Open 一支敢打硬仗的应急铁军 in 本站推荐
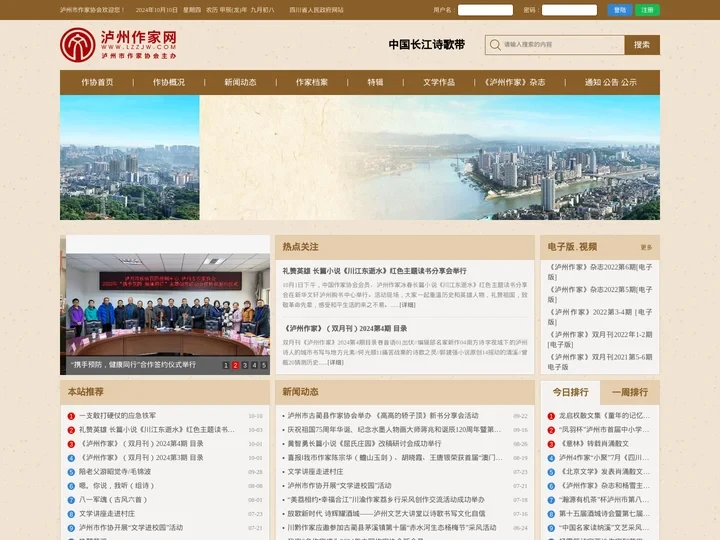 pyautogui.click(x=118, y=416)
